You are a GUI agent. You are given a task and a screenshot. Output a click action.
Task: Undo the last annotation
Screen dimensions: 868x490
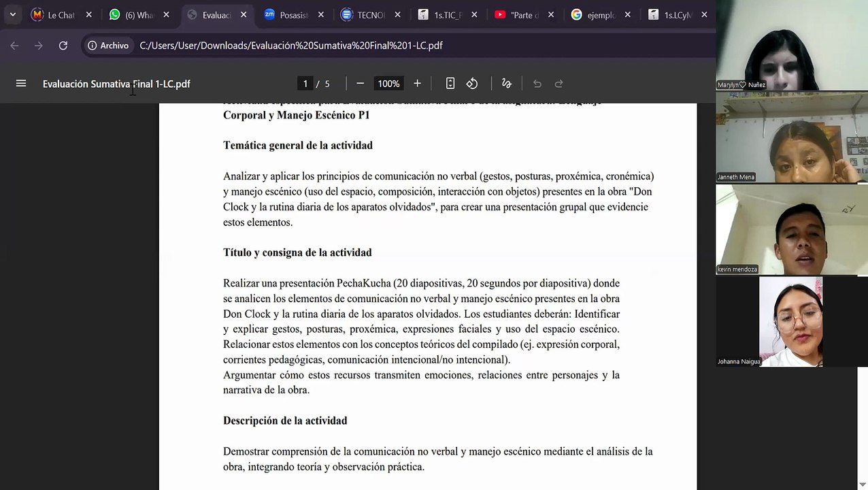pyautogui.click(x=537, y=84)
